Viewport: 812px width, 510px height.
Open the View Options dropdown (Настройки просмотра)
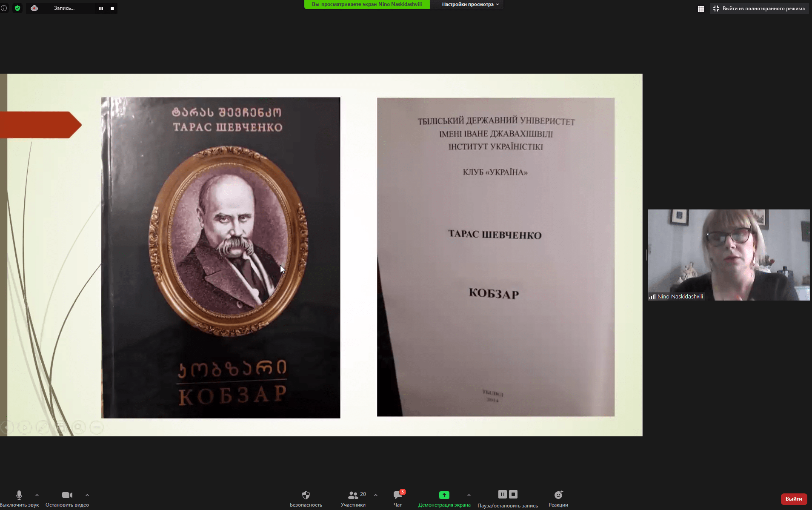(x=470, y=4)
